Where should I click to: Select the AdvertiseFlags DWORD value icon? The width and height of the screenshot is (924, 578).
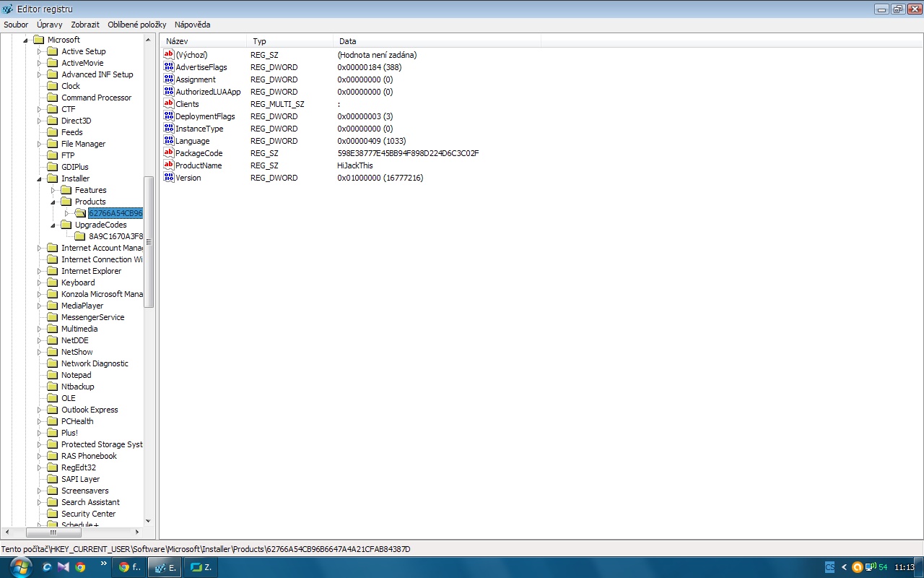pos(169,66)
